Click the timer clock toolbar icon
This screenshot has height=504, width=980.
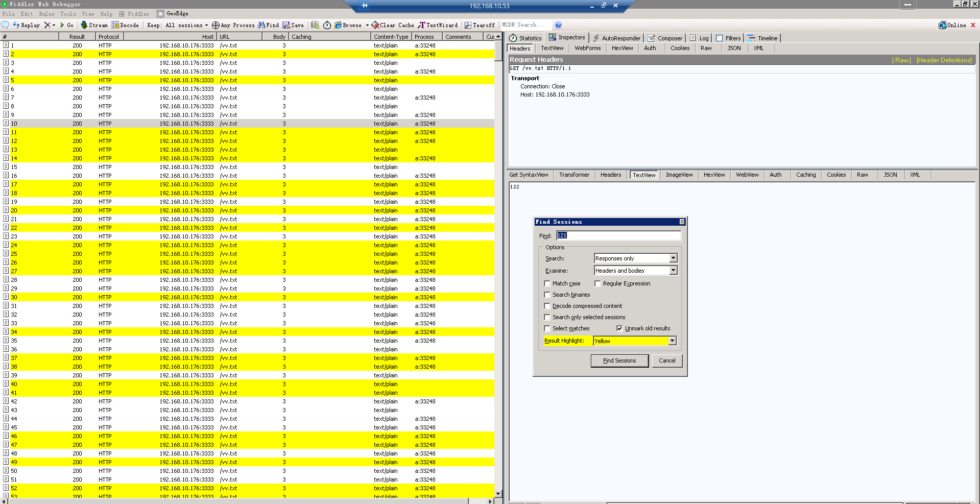pos(327,25)
